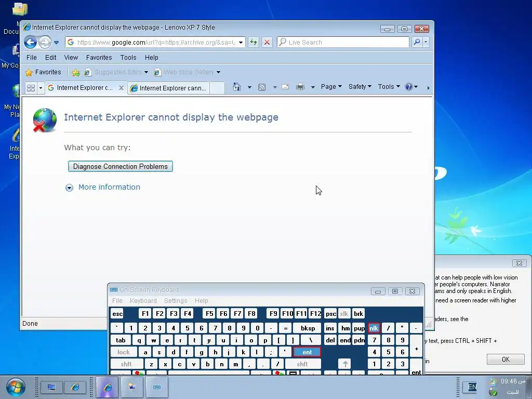Open the tab list dropdown arrow
The height and width of the screenshot is (399, 532).
pos(41,88)
